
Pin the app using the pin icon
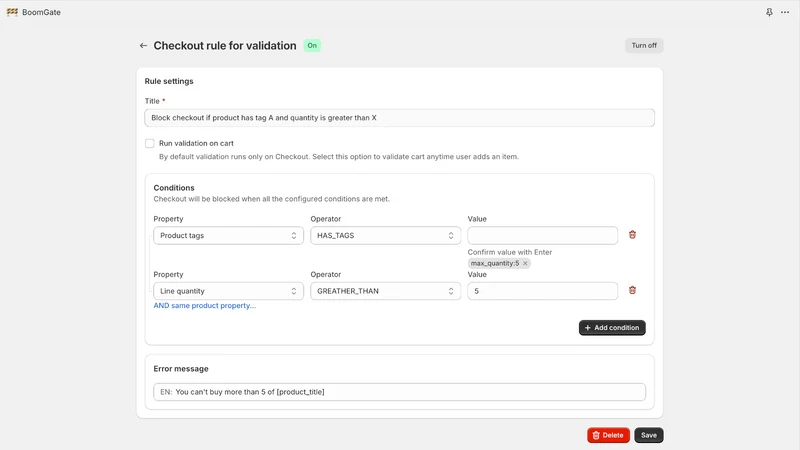pos(769,12)
